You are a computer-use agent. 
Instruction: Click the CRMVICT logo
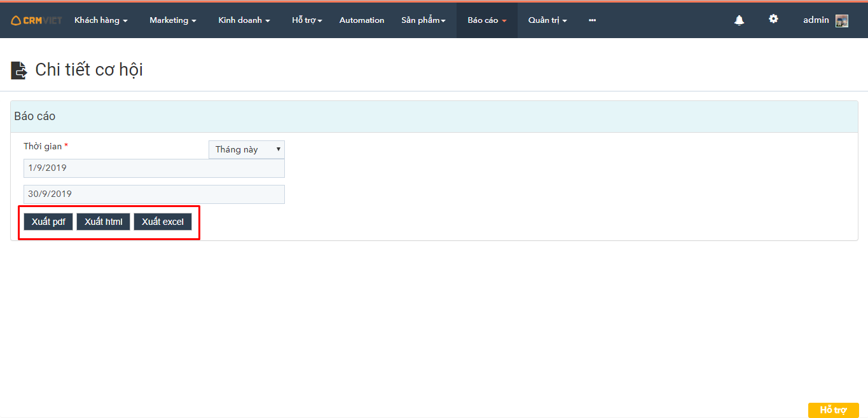tap(36, 20)
